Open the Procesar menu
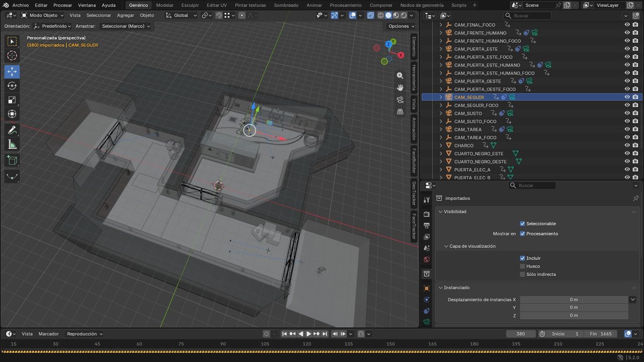Image resolution: width=644 pixels, height=362 pixels. pyautogui.click(x=62, y=5)
